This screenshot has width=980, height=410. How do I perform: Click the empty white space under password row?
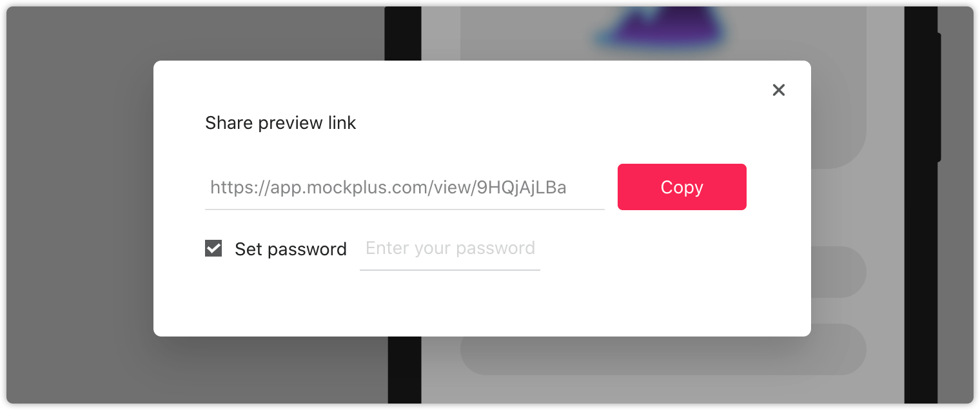[x=482, y=303]
